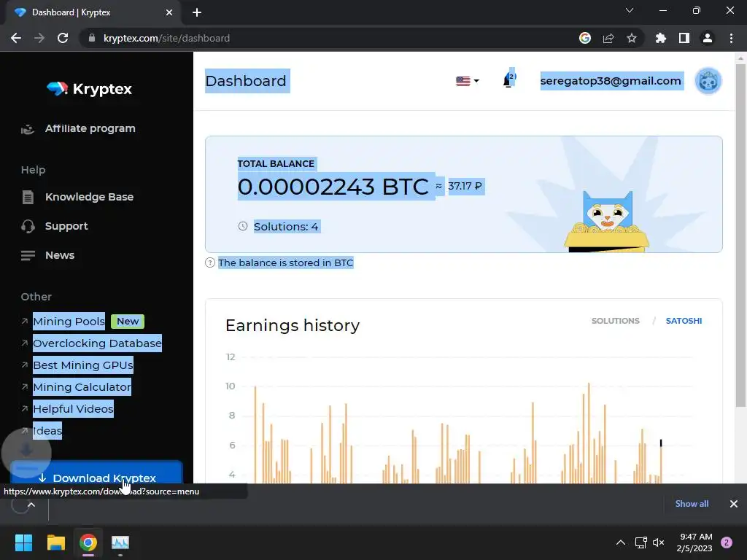Click the site lock icon
The width and height of the screenshot is (747, 560).
click(92, 38)
